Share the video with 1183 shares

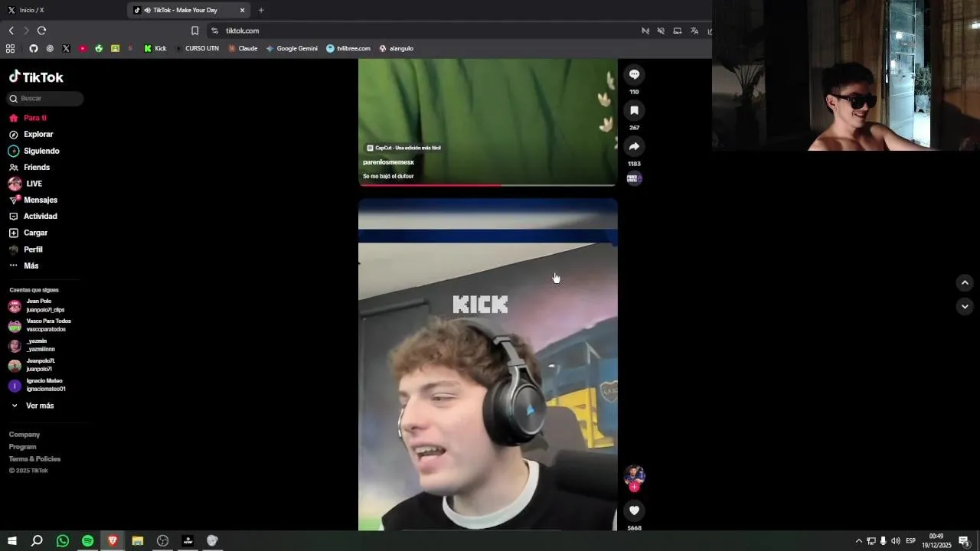tap(634, 146)
